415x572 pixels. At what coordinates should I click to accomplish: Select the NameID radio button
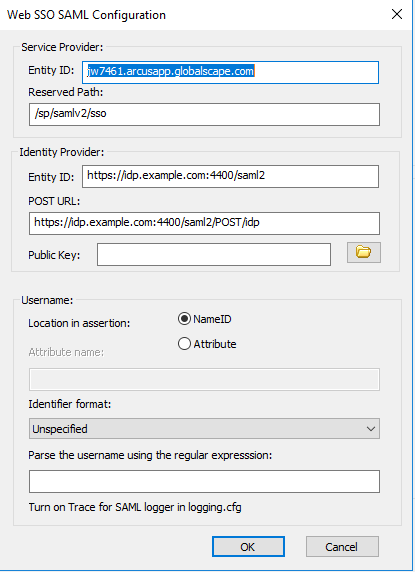pyautogui.click(x=184, y=319)
